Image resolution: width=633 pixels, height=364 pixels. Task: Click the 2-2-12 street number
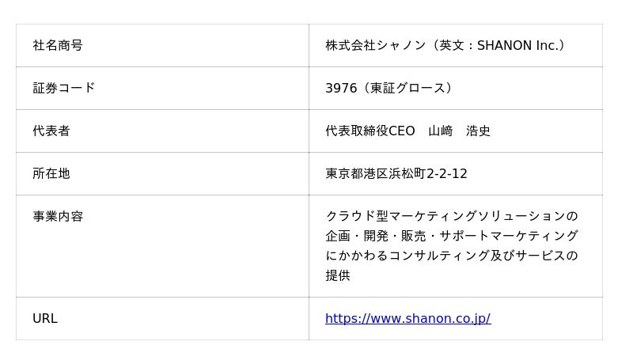pyautogui.click(x=447, y=174)
